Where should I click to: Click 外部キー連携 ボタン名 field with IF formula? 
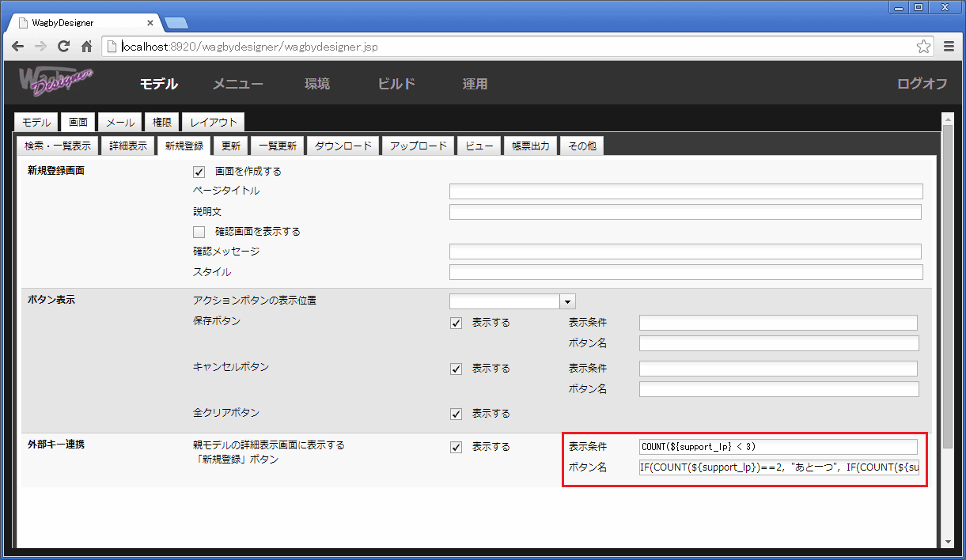tap(779, 467)
